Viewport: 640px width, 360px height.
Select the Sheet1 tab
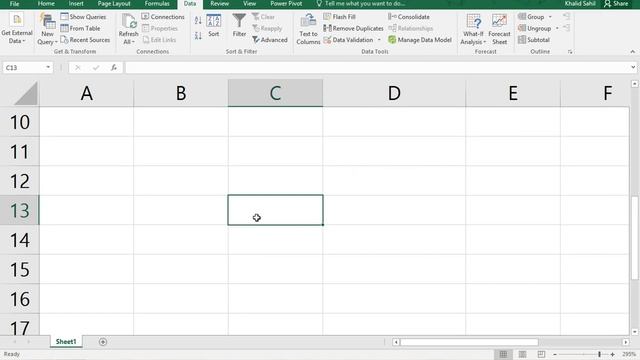[66, 342]
